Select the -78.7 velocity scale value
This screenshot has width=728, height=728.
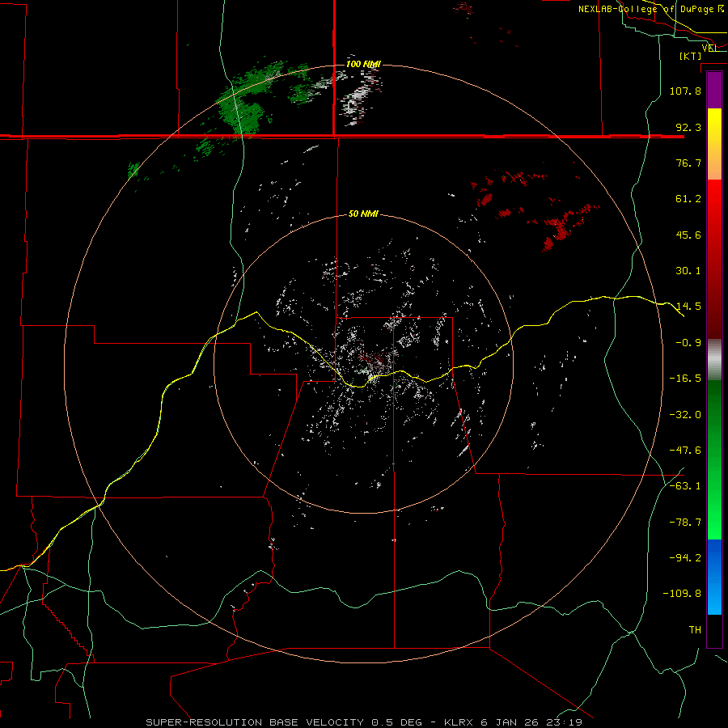tap(685, 523)
